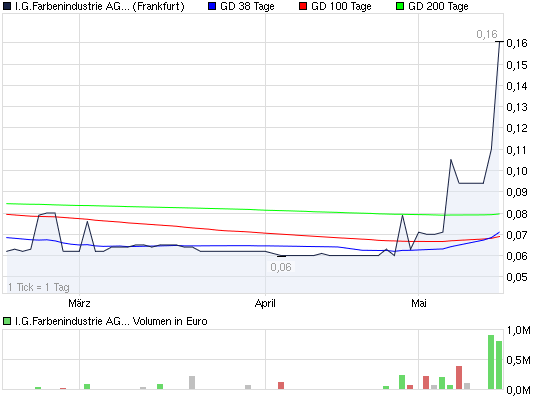
Task: Click the blue GD 38 Tage swatch
Action: (212, 6)
